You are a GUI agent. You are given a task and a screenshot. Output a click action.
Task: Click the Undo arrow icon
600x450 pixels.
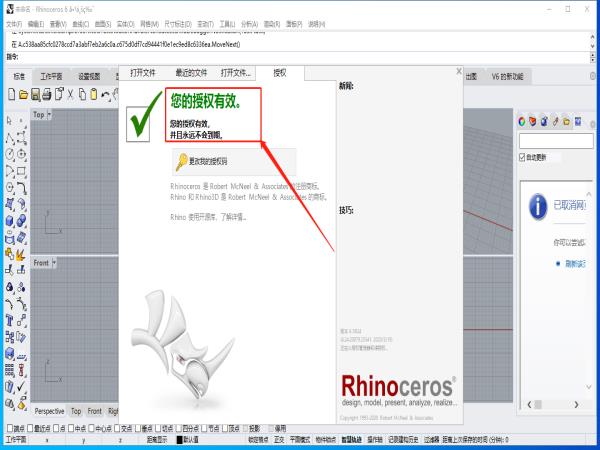[x=105, y=95]
